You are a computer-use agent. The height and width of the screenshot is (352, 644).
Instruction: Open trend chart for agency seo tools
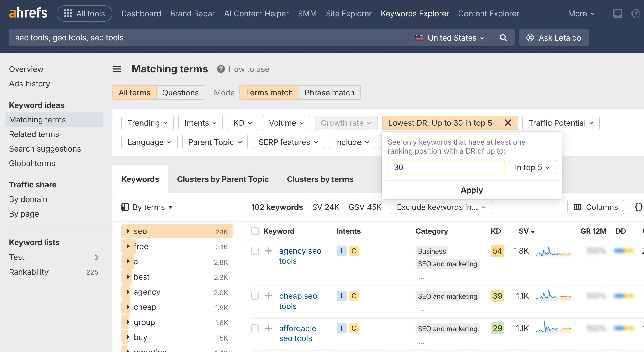(554, 251)
